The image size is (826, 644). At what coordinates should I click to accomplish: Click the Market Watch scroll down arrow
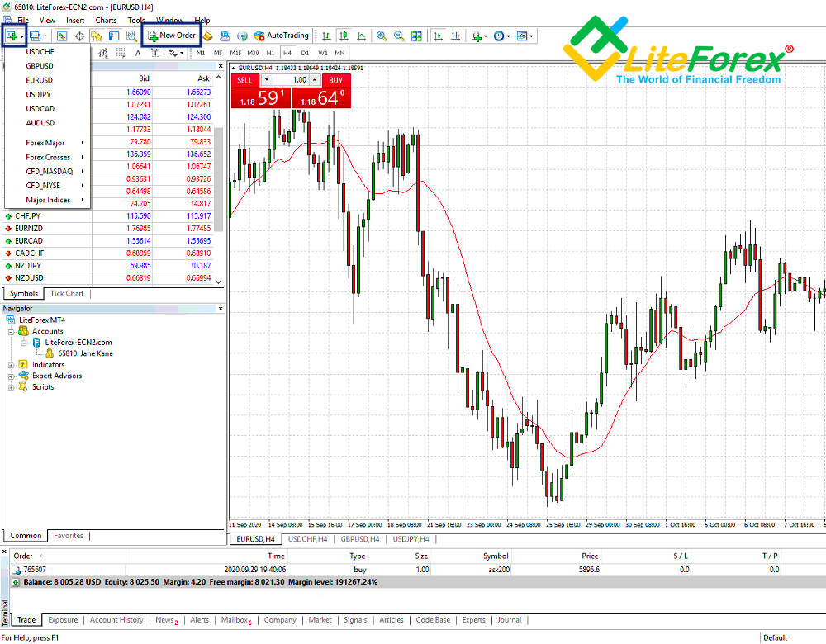(x=219, y=282)
